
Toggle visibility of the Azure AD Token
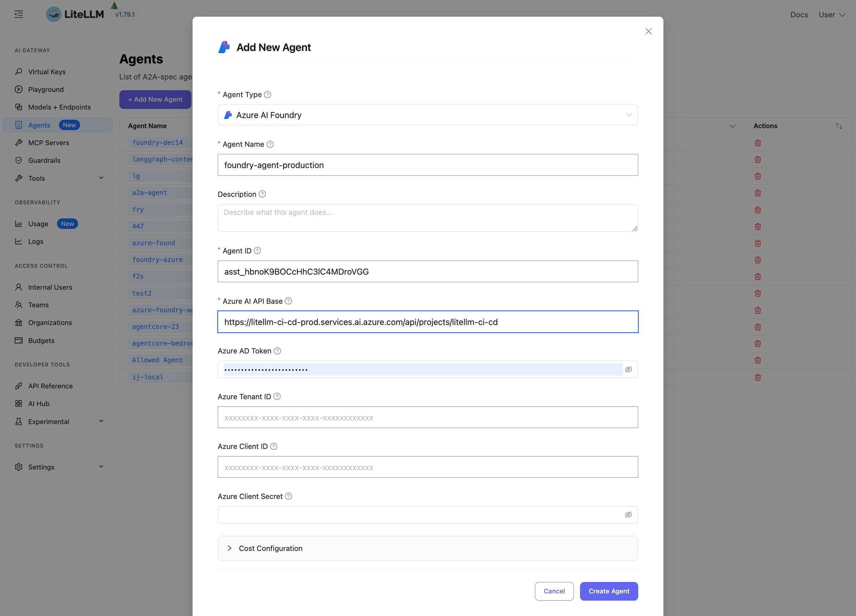[x=628, y=369]
